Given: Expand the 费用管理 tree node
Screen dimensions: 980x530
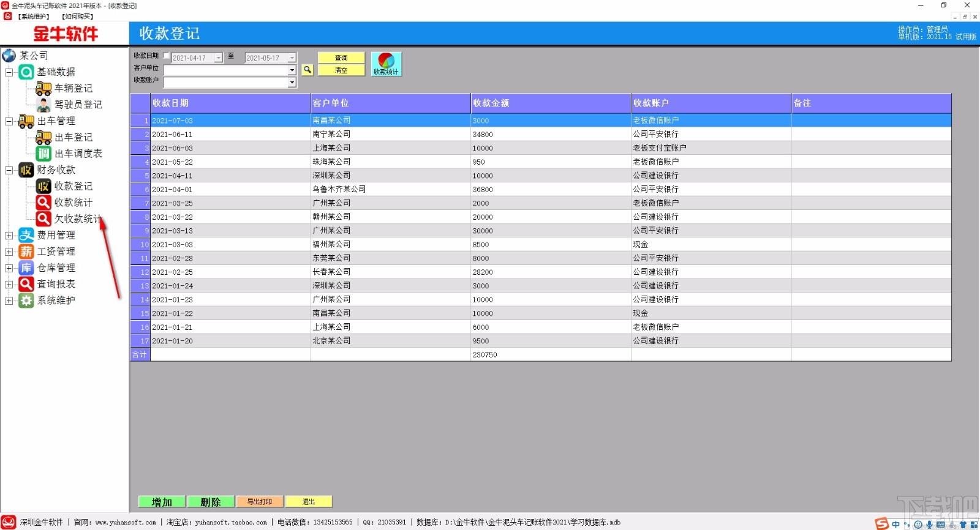Looking at the screenshot, I should coord(9,235).
